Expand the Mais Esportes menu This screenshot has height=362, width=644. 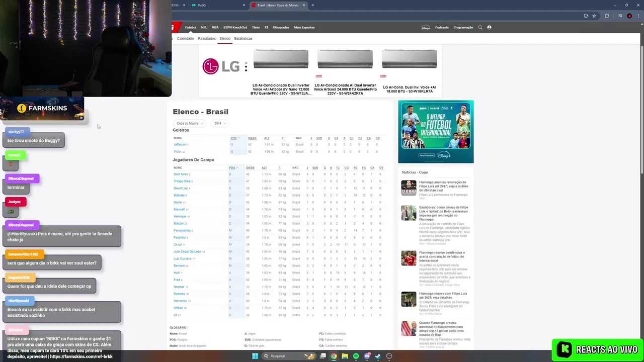304,27
